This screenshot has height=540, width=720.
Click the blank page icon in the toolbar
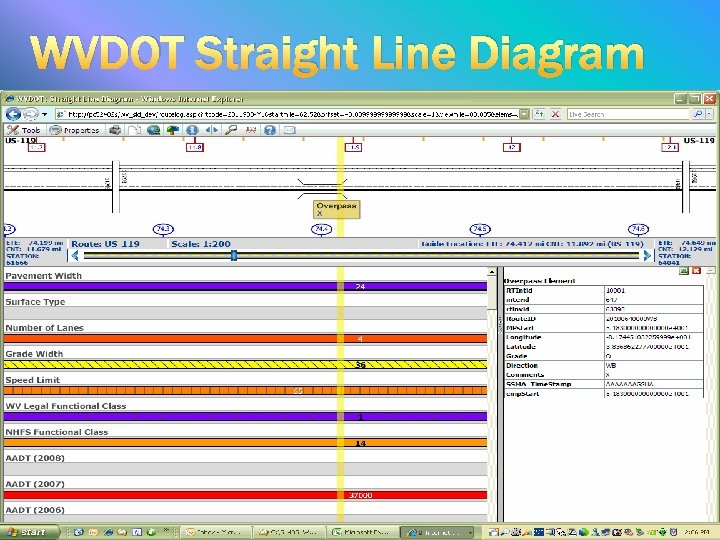coord(134,130)
